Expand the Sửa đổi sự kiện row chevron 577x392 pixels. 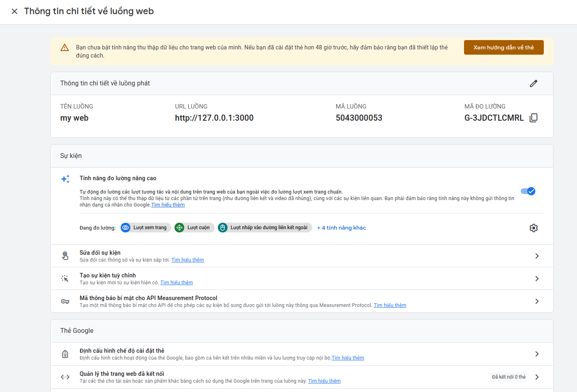[x=537, y=256]
